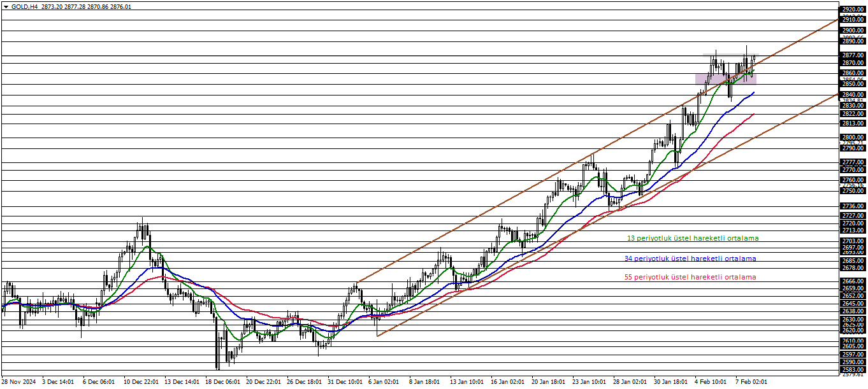Click the 13 Jan 10:01 time label
This screenshot has height=389, width=868.
click(468, 382)
